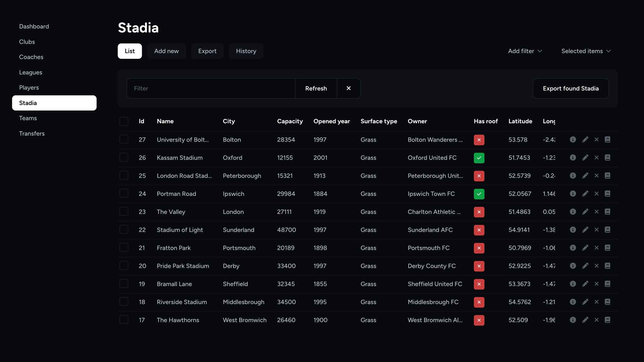This screenshot has height=362, width=644.
Task: Delete the Fratton Park entry
Action: pos(597,248)
